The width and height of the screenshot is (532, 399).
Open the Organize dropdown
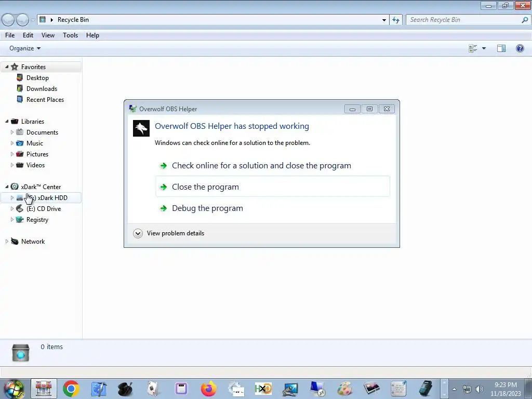25,48
